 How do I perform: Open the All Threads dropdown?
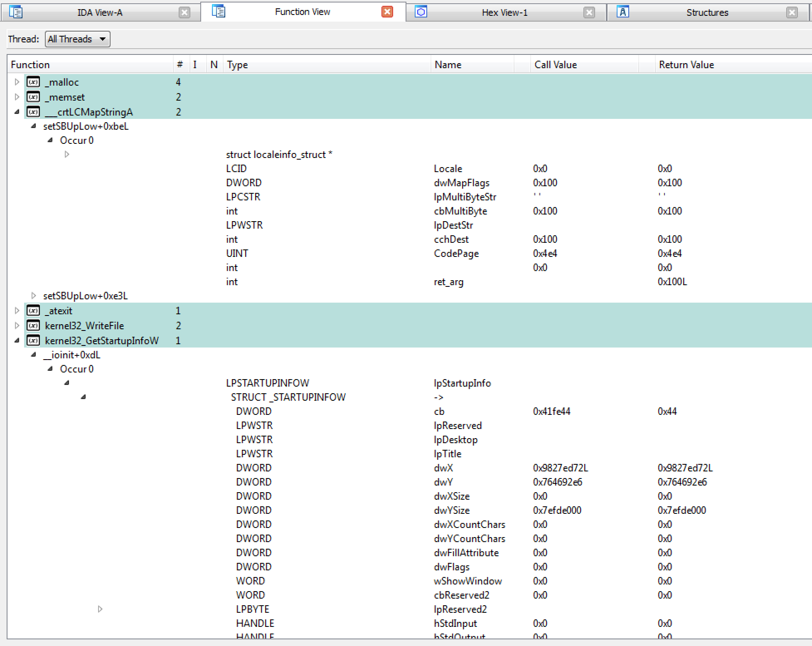77,39
